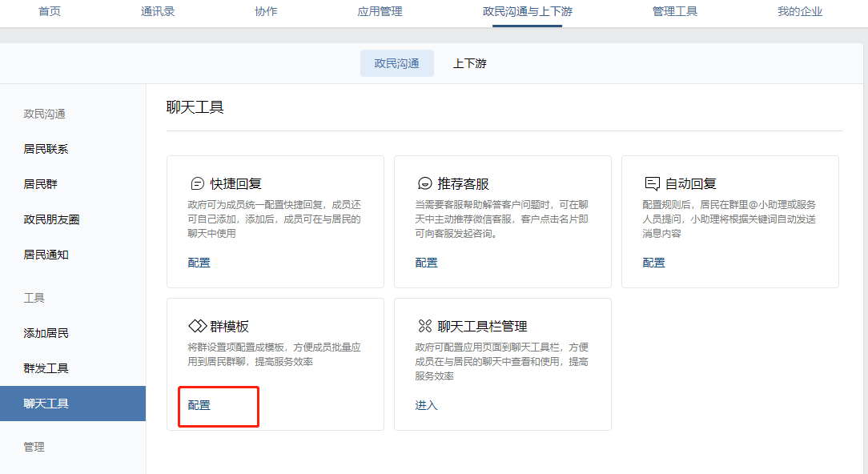Click the 快捷回复 card title
The width and height of the screenshot is (868, 474).
[236, 184]
